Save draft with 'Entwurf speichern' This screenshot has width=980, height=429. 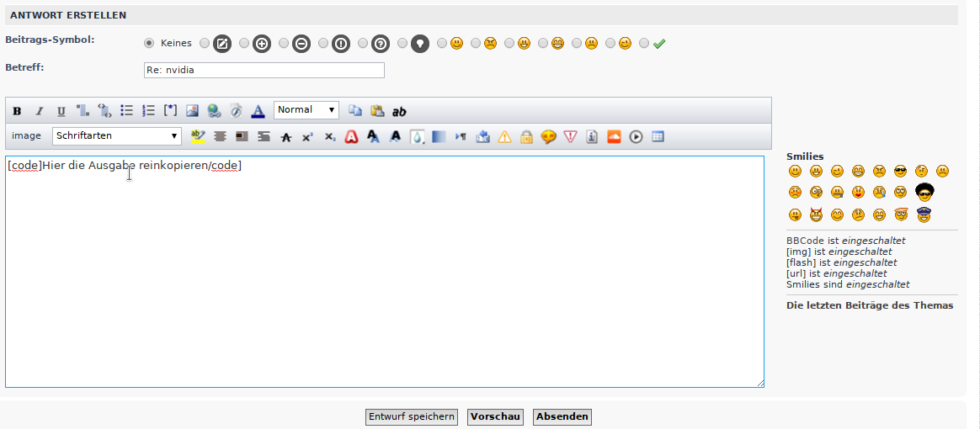tap(412, 416)
